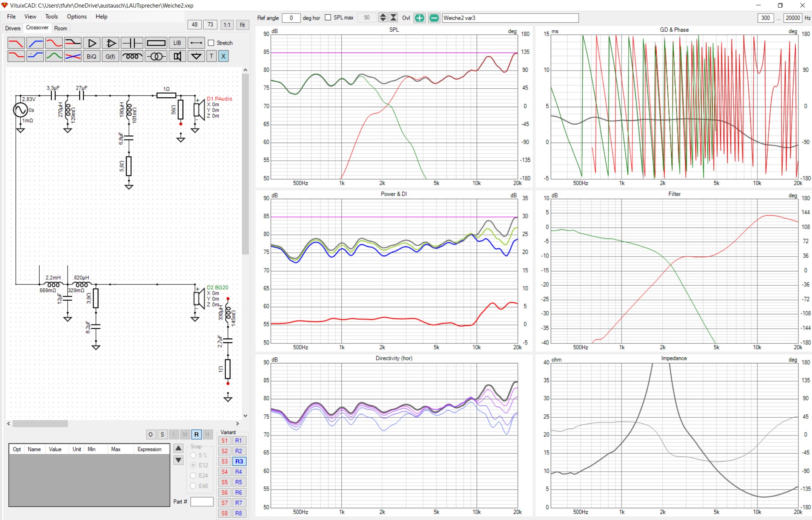Click the LIB library button
This screenshot has width=812, height=520.
point(177,43)
